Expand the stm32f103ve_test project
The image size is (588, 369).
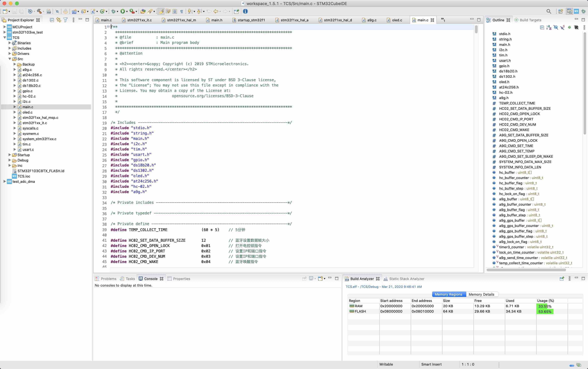4,32
